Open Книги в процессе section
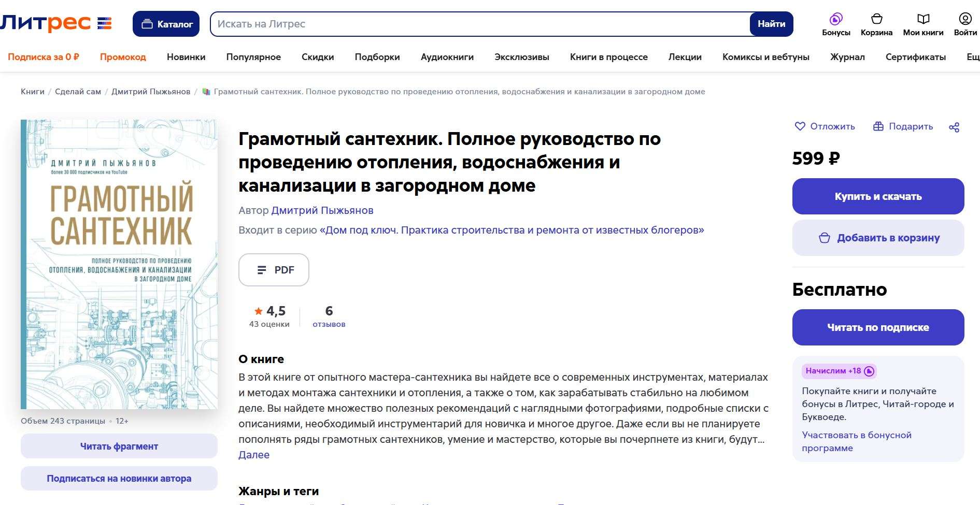 click(609, 57)
